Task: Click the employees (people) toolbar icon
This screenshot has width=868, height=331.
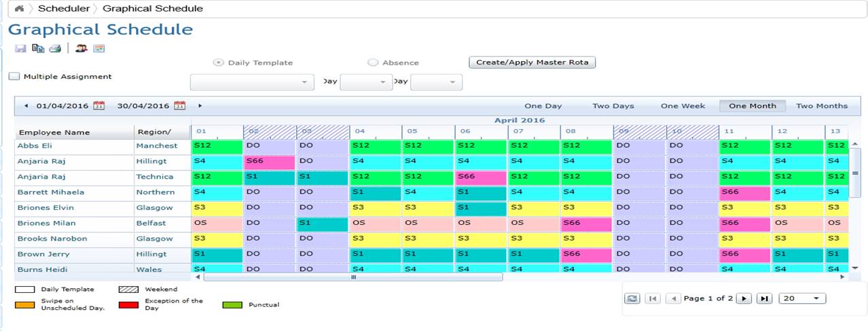Action: pyautogui.click(x=82, y=48)
